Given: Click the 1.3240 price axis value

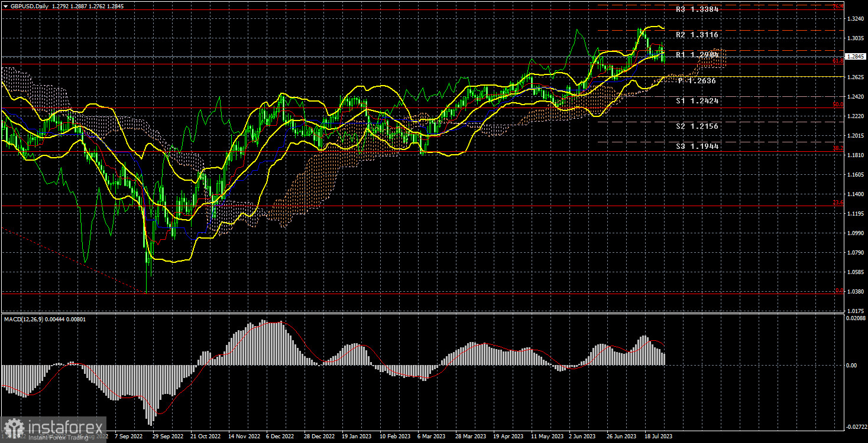Looking at the screenshot, I should click(856, 19).
